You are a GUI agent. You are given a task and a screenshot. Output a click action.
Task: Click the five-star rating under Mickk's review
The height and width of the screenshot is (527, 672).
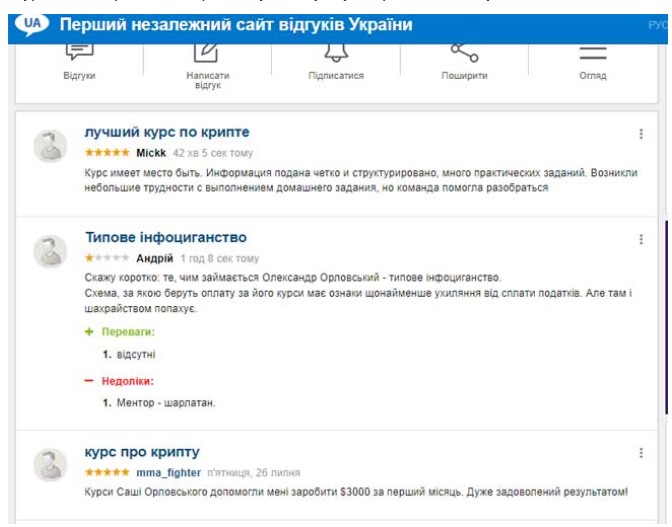(x=107, y=152)
